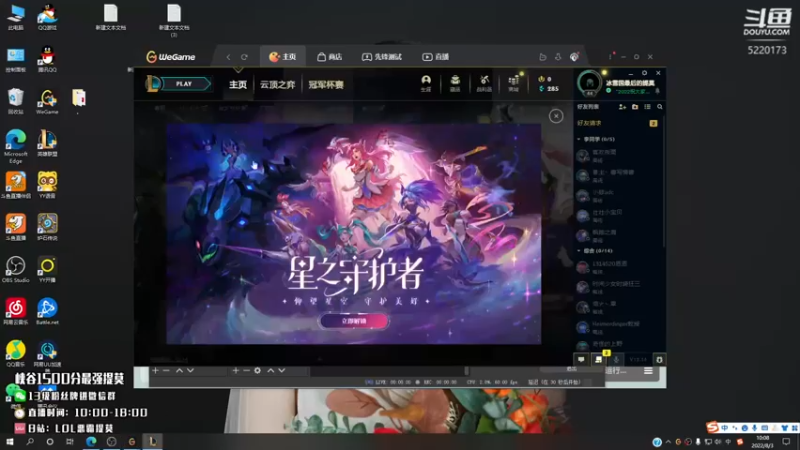
Task: Open the in-game store icon
Action: tap(514, 83)
